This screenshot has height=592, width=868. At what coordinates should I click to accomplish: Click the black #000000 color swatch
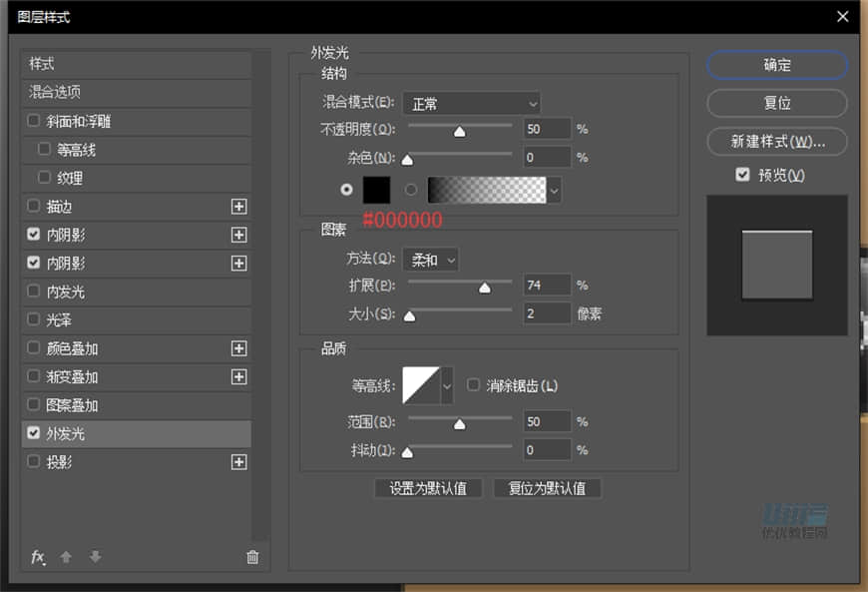[x=376, y=189]
